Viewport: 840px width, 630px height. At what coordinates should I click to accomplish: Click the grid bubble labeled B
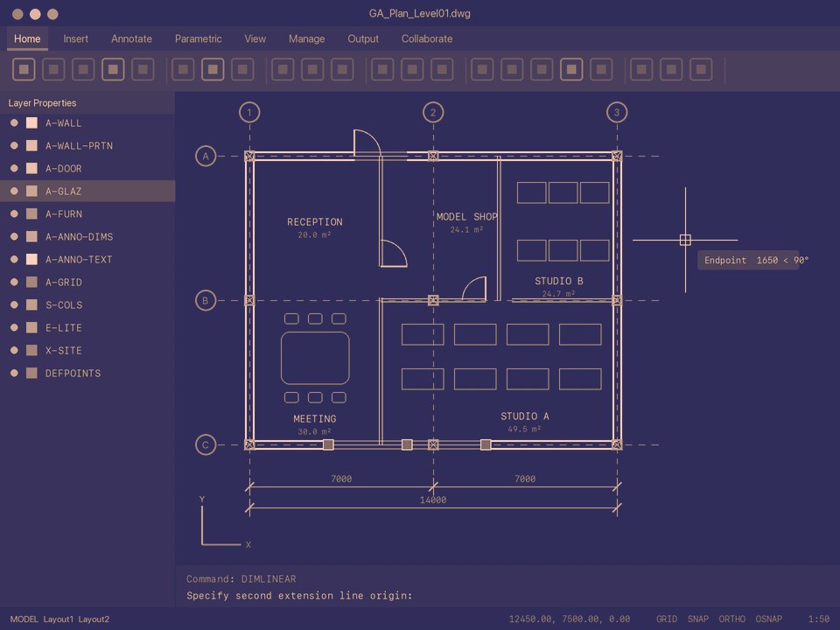point(205,300)
